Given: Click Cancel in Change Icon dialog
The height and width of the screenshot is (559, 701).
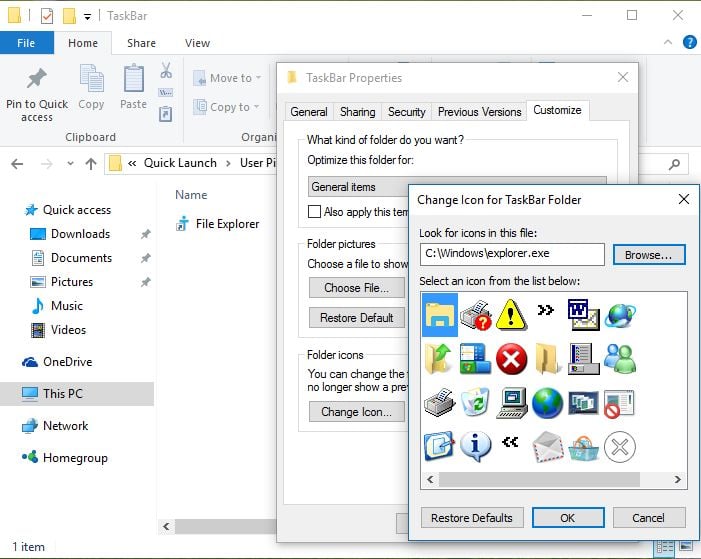Looking at the screenshot, I should 649,518.
